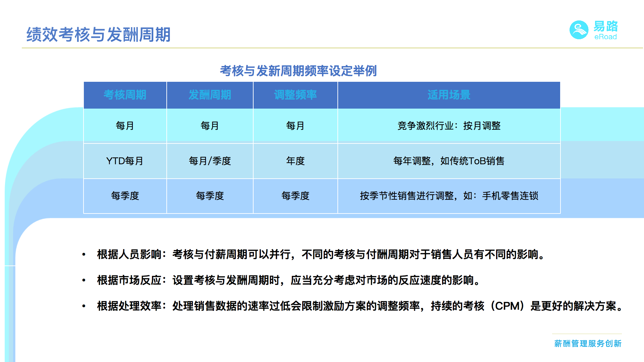
Task: Click 每季度 in the 考核周期 column
Action: coord(125,196)
